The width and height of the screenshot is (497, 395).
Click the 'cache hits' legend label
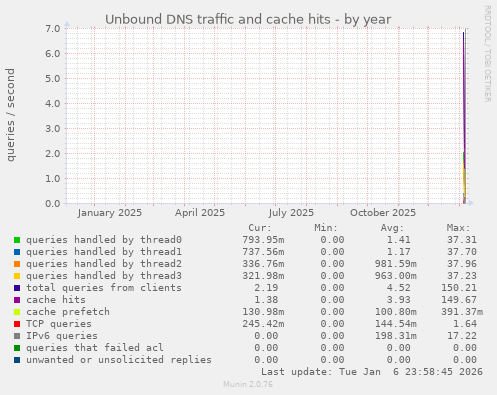pyautogui.click(x=56, y=300)
